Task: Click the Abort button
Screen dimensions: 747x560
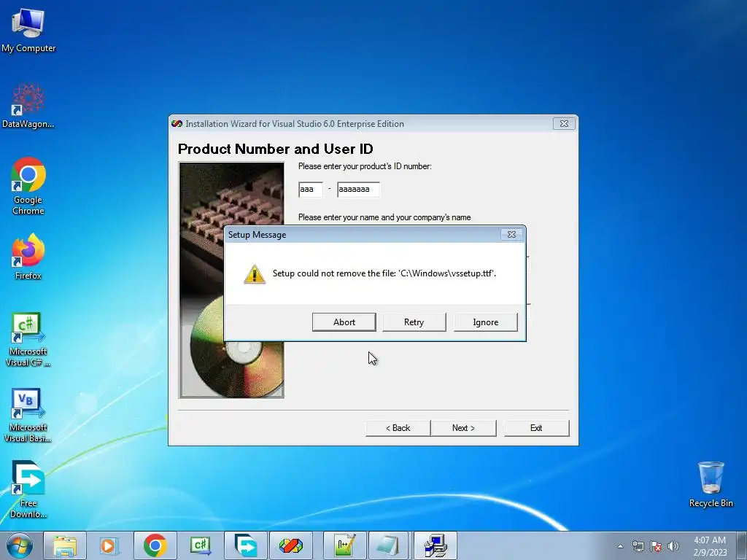Action: (344, 322)
